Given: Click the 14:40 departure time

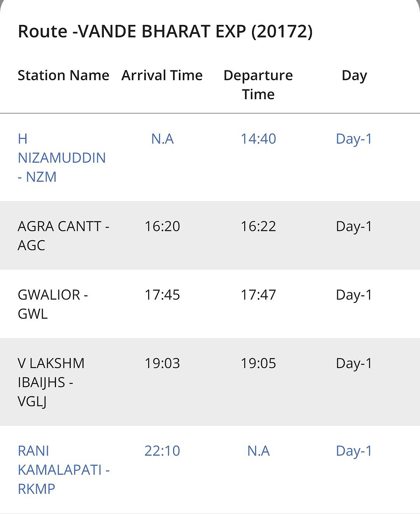Looking at the screenshot, I should pos(258,139).
